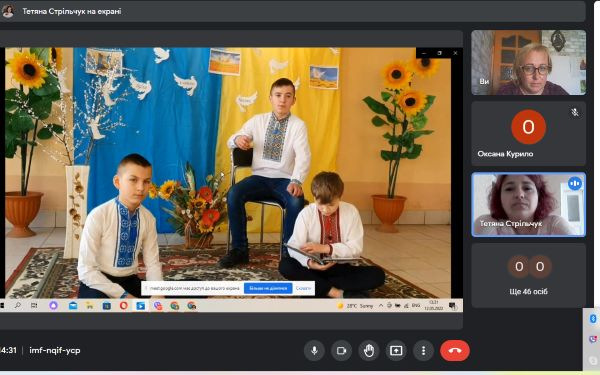The width and height of the screenshot is (600, 375).
Task: Turn off the camera in the call controls
Action: tap(341, 351)
